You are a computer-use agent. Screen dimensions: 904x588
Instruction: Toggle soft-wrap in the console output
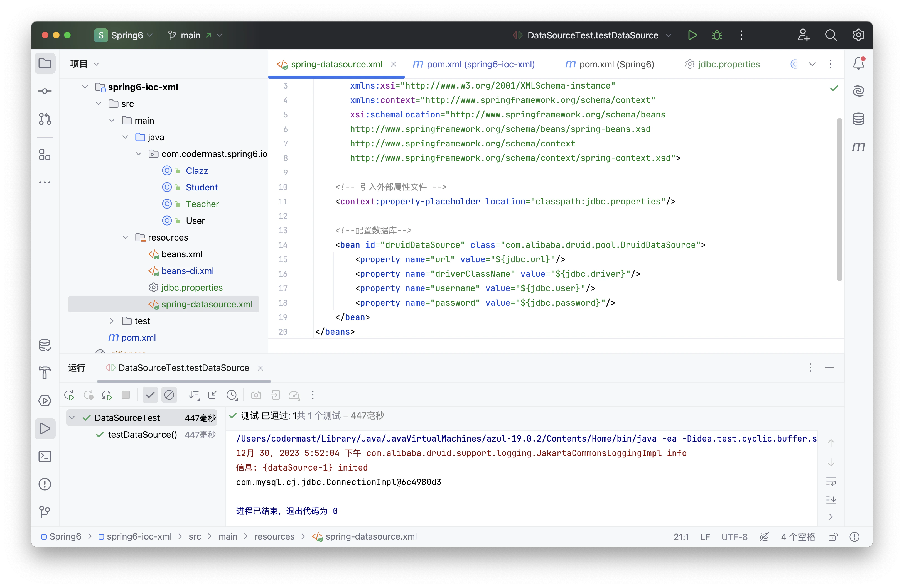tap(831, 481)
